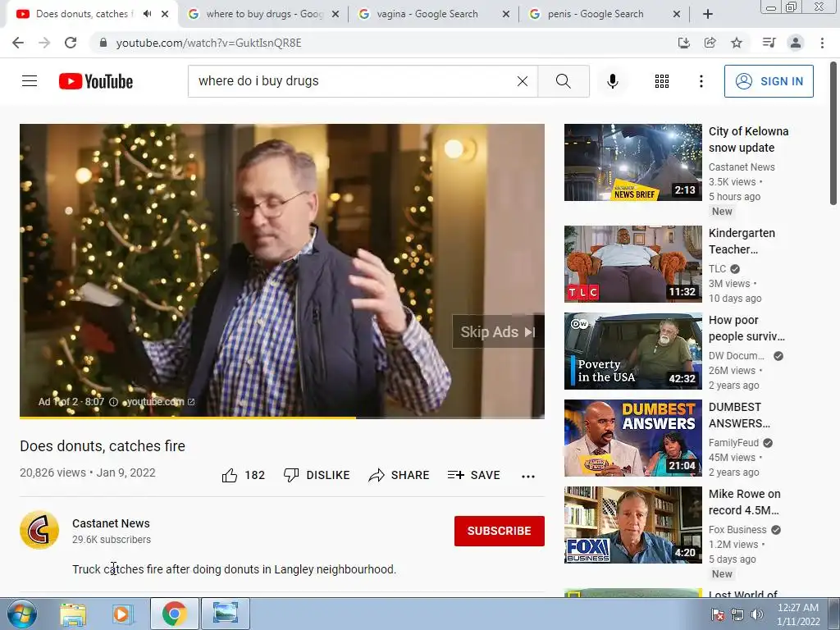Screen dimensions: 840x630
Task: Start voice search with microphone icon
Action: click(x=612, y=81)
